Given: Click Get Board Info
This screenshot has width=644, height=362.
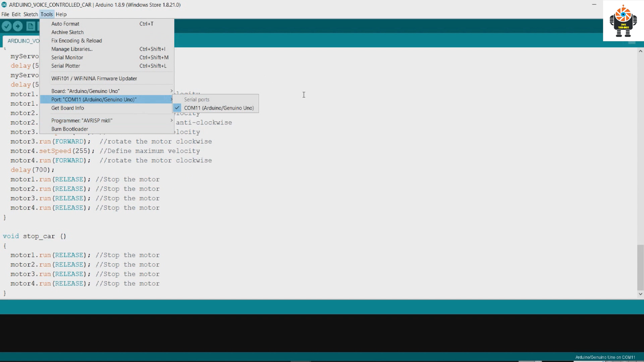Looking at the screenshot, I should pos(107,108).
